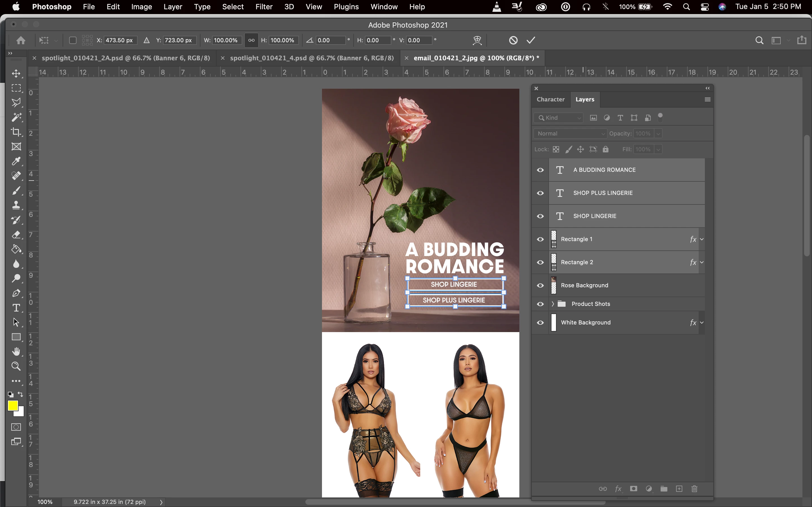Click the yellow foreground color swatch
Viewport: 812px width, 507px height.
pyautogui.click(x=13, y=406)
